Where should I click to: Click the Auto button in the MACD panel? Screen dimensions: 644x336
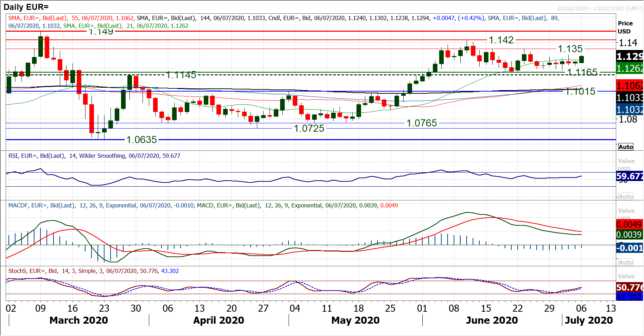click(x=626, y=262)
